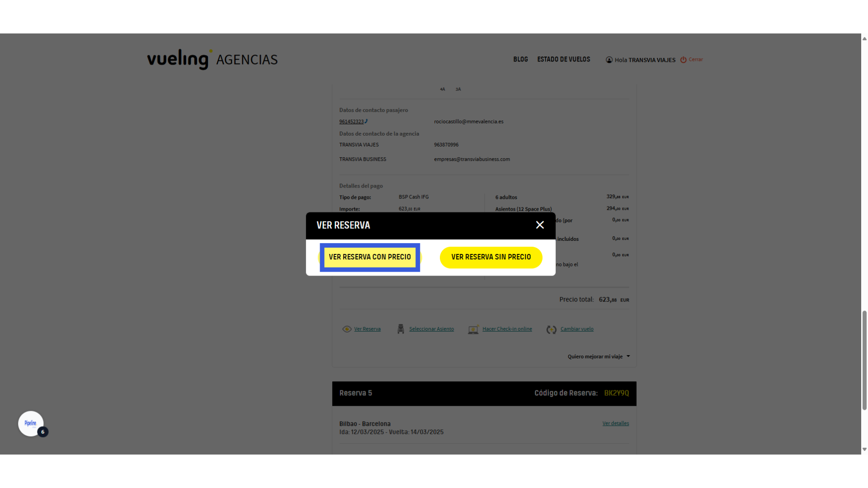Click the Ida 12/03/2025 dates line
Image resolution: width=868 pixels, height=488 pixels.
[391, 432]
